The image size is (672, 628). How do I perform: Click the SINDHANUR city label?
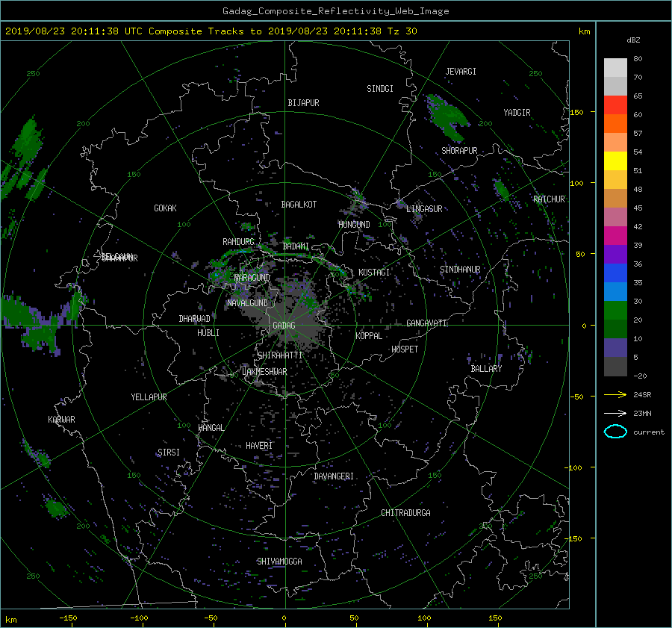point(460,270)
